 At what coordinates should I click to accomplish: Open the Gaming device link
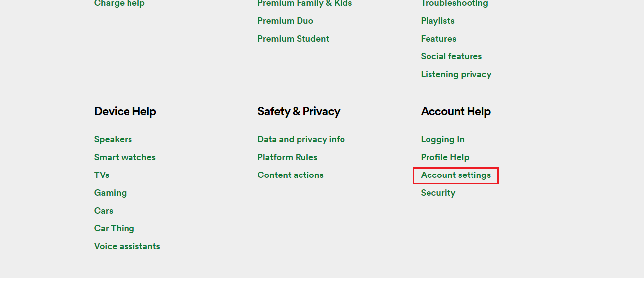pyautogui.click(x=110, y=193)
